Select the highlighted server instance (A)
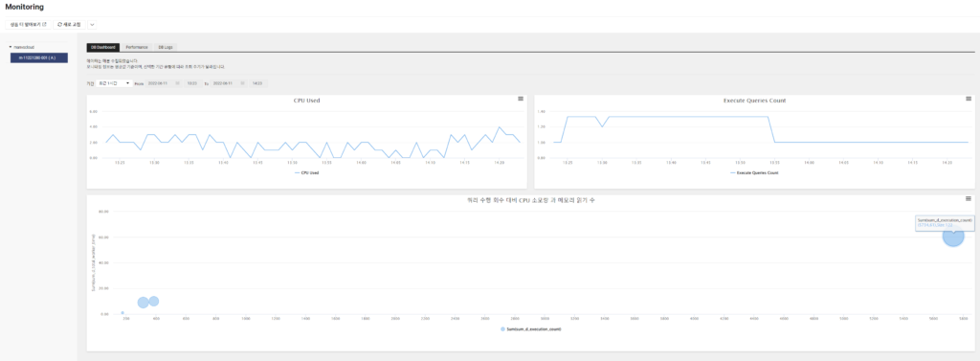Viewport: 980px width, 361px height. [x=38, y=58]
